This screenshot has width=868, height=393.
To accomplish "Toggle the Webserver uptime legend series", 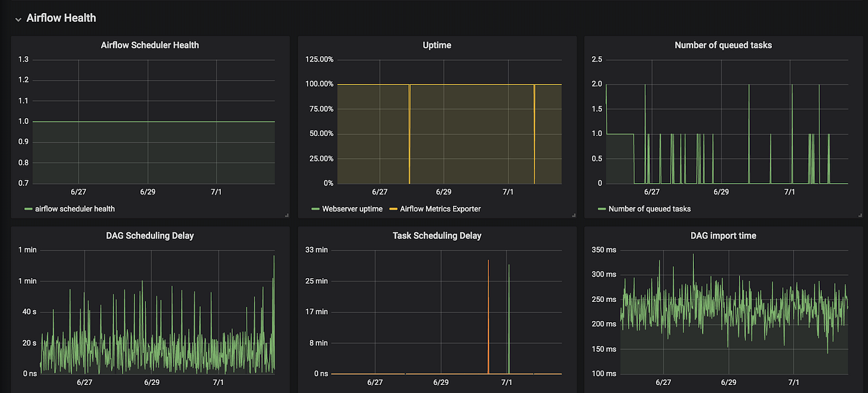I will tap(352, 209).
